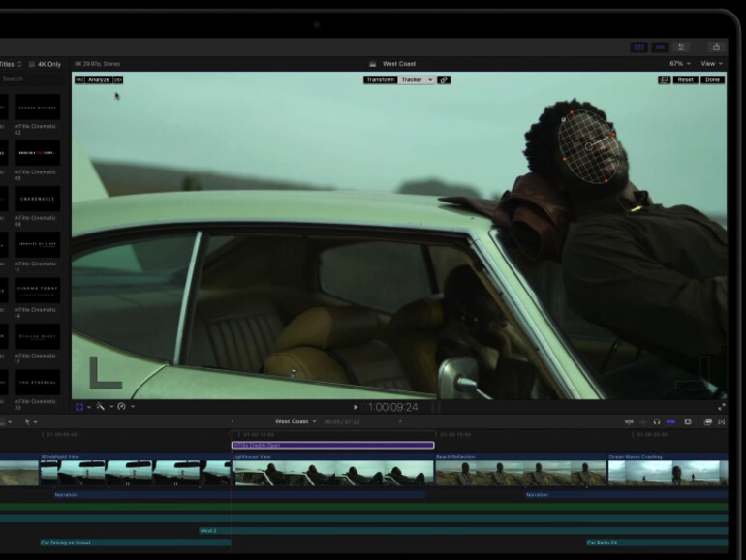746x560 pixels.
Task: Open the retime speedometer dropdown arrow
Action: (x=133, y=407)
